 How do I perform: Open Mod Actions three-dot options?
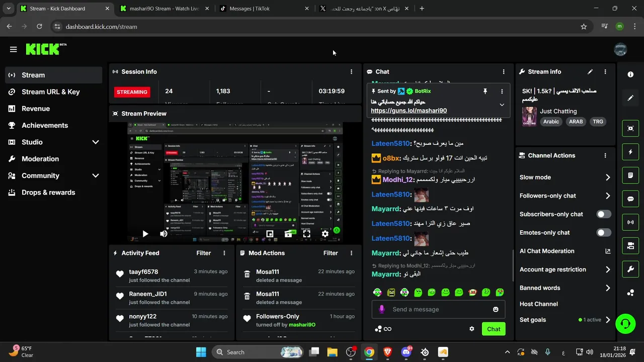click(x=351, y=253)
